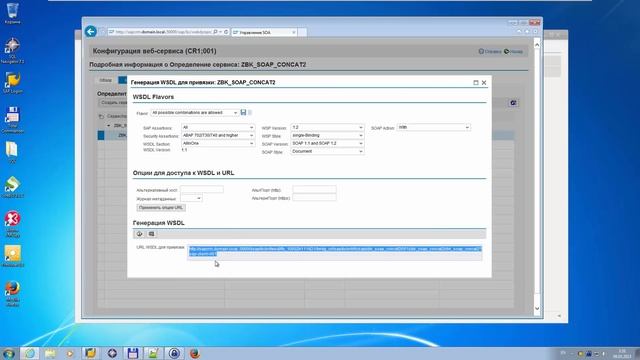The width and height of the screenshot is (640, 360).
Task: Open Internet Explorer in the taskbar
Action: point(30,353)
